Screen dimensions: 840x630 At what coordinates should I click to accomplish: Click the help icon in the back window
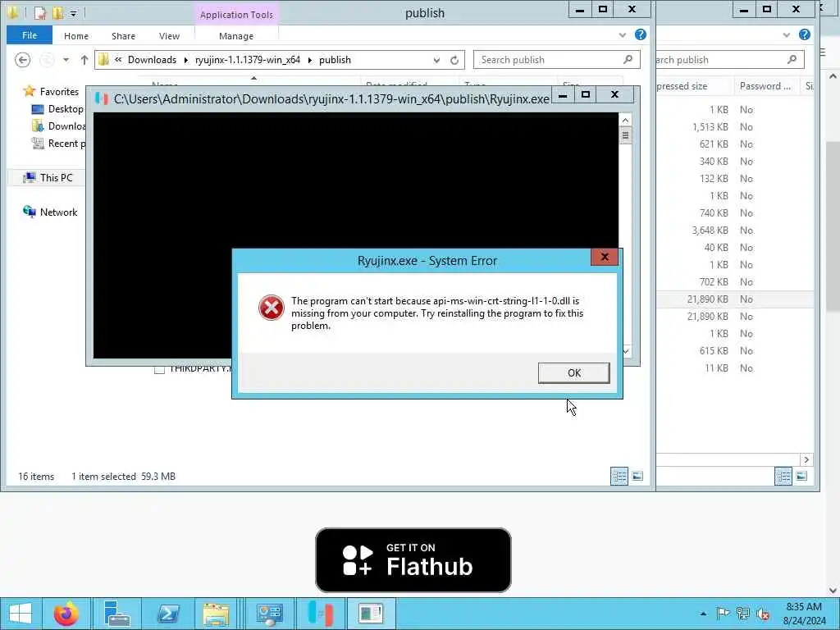804,34
